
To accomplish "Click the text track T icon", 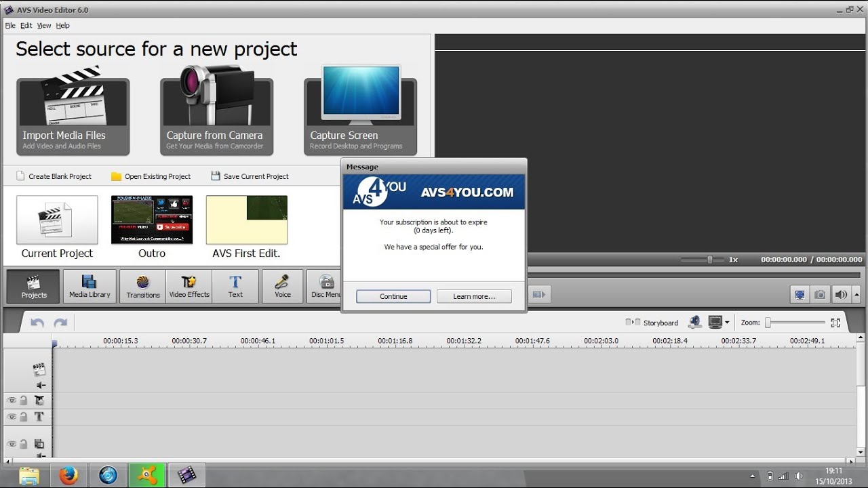I will coord(39,417).
